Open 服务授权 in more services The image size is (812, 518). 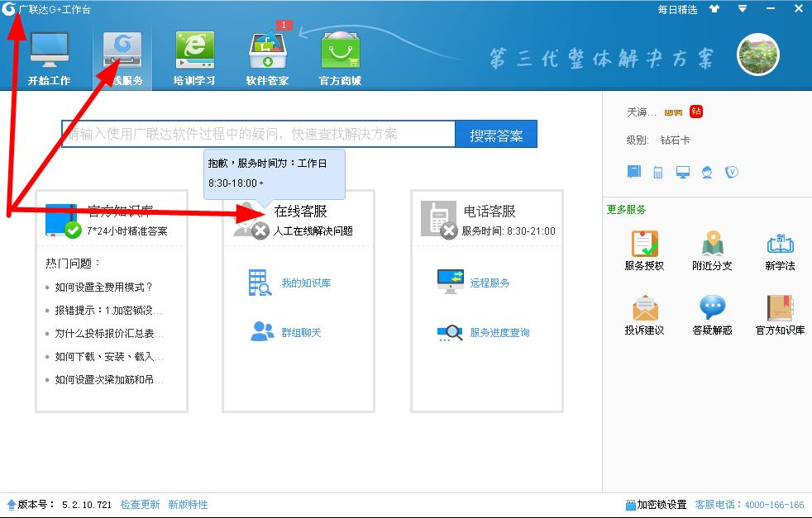coord(644,250)
